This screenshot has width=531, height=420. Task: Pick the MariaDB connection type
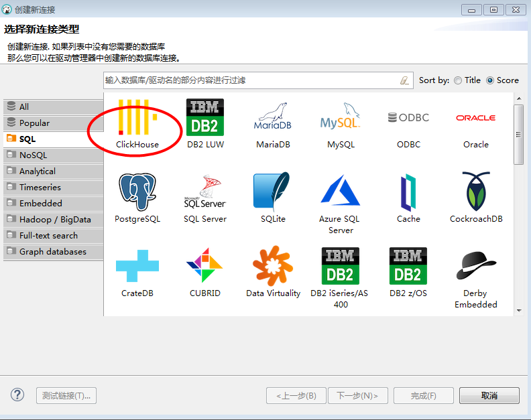pyautogui.click(x=273, y=117)
